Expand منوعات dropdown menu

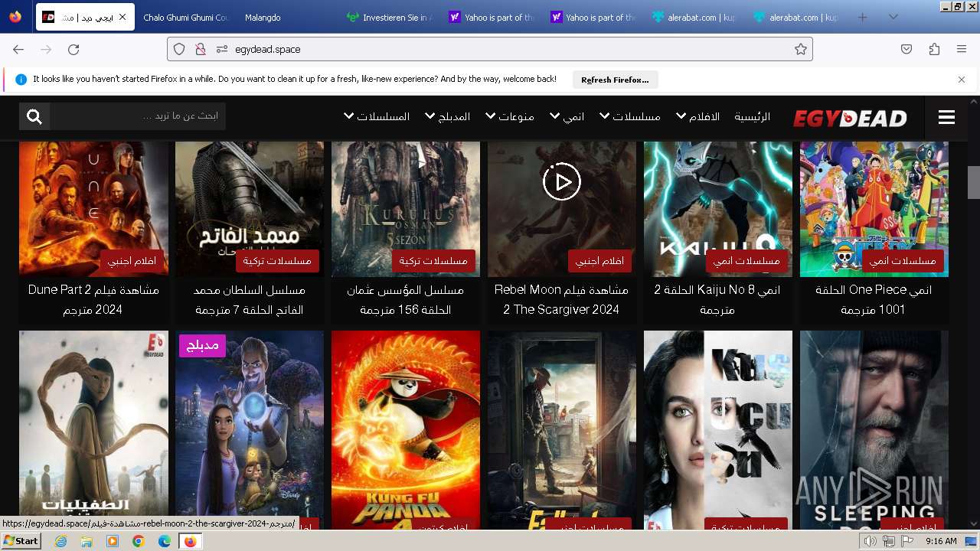pyautogui.click(x=509, y=116)
